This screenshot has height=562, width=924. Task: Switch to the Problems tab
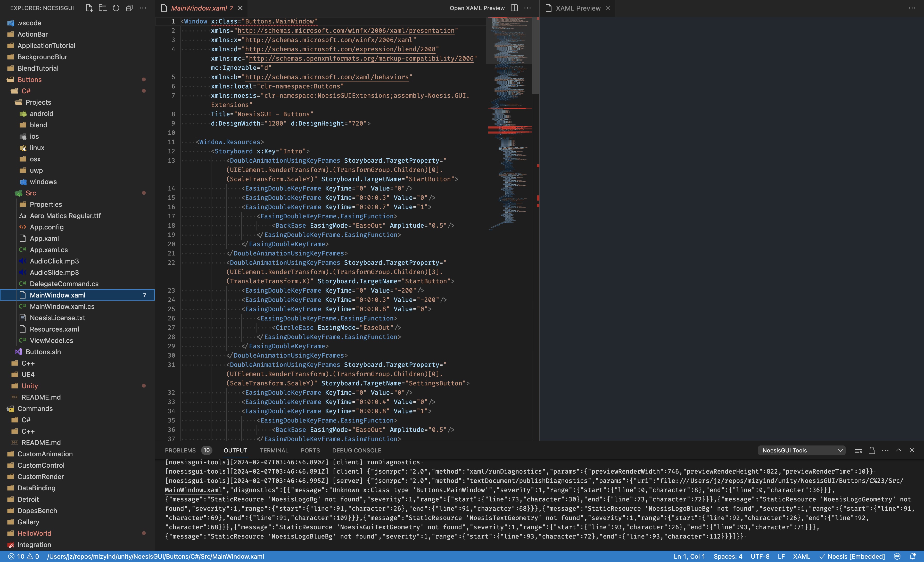(x=188, y=450)
